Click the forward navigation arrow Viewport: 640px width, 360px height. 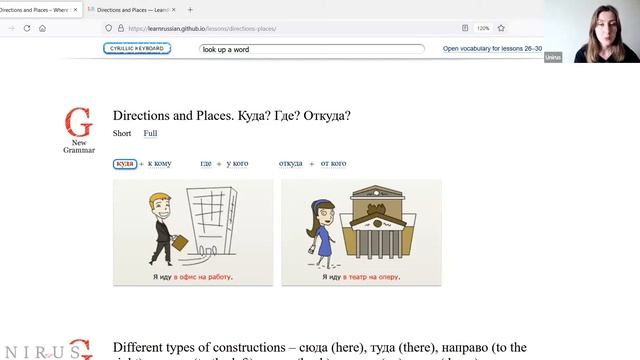point(12,29)
